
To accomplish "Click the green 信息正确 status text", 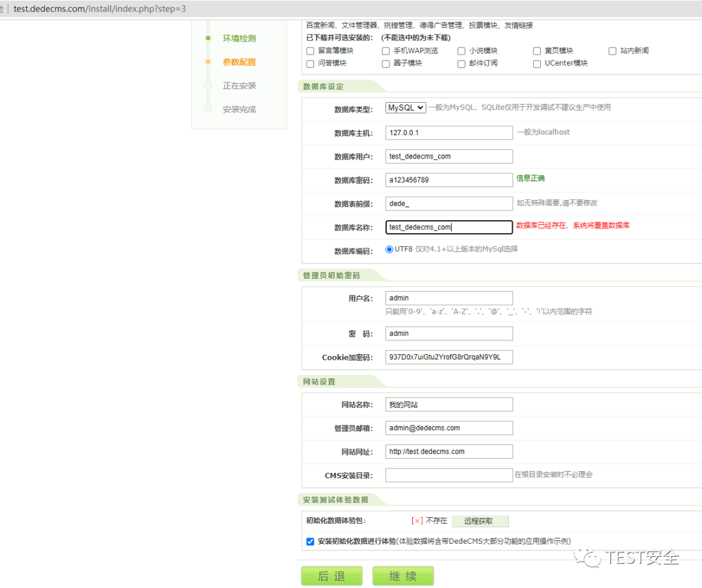I will tap(530, 178).
